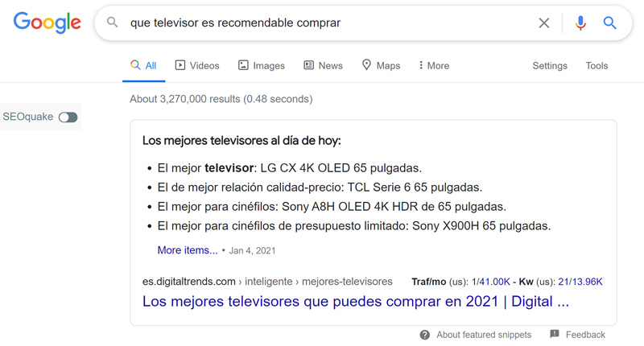Click the 1/41.00K traffic value link

point(491,282)
